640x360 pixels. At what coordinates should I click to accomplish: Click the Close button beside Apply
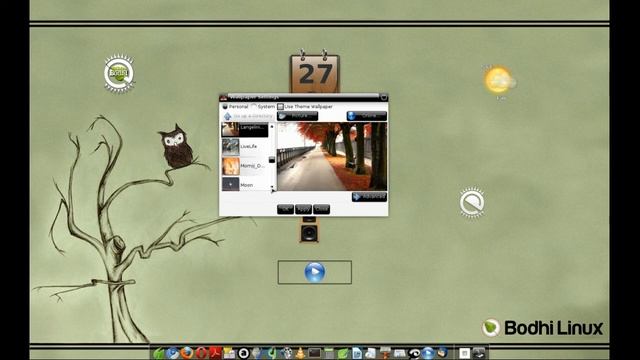[x=321, y=209]
